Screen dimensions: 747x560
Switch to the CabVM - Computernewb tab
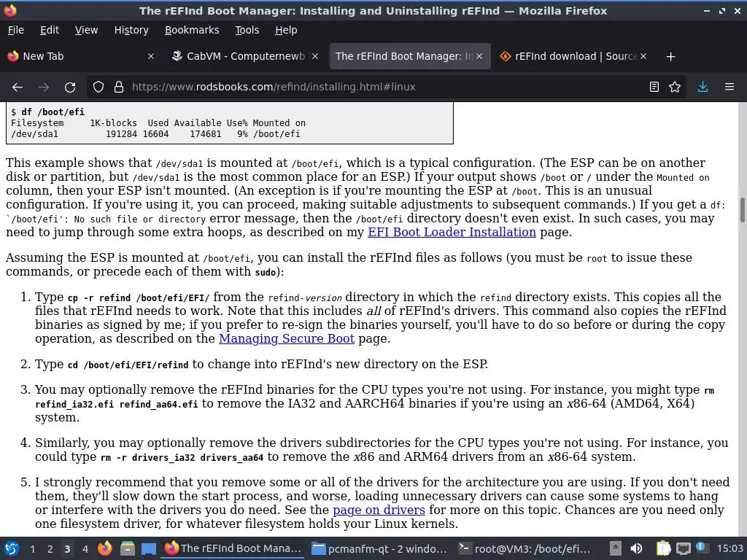pyautogui.click(x=245, y=56)
